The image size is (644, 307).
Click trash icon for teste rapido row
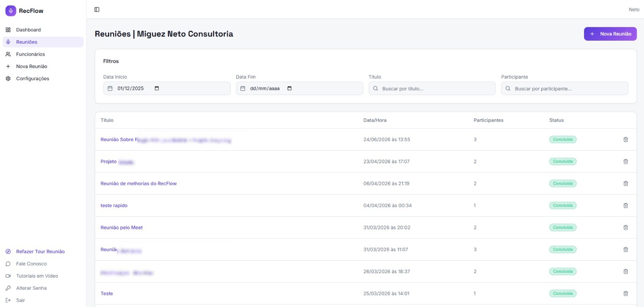click(x=625, y=205)
